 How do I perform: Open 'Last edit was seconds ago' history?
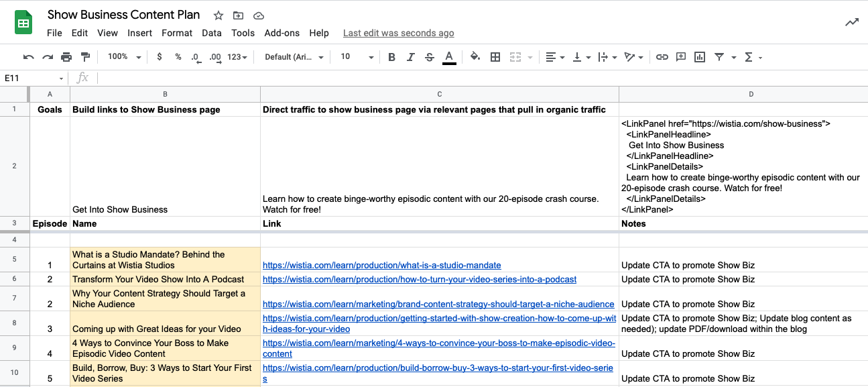point(398,33)
